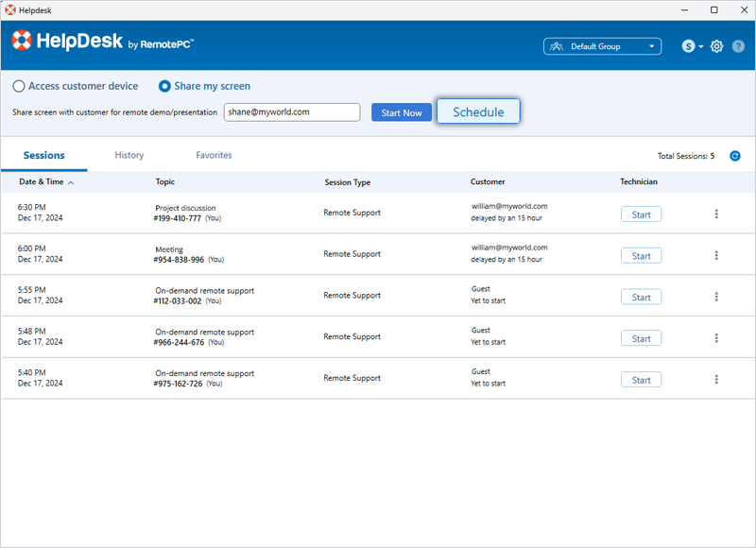Click the Schedule button
The image size is (756, 548).
[478, 111]
